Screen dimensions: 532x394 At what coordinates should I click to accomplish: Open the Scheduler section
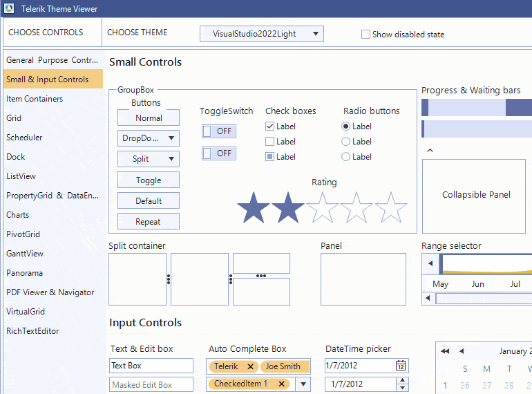pos(53,138)
